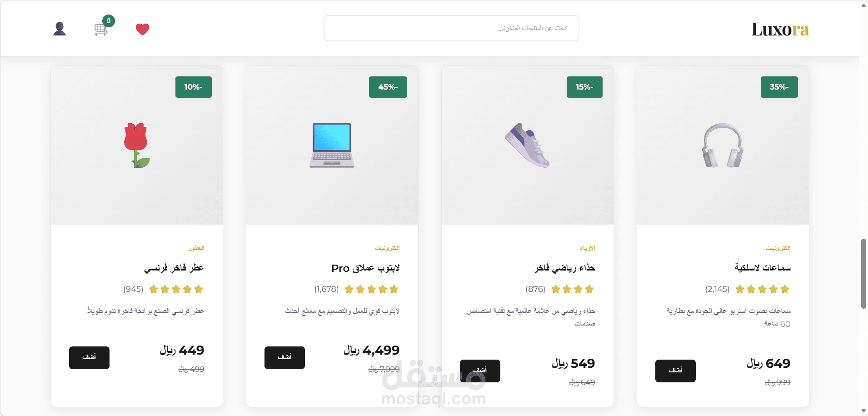Screen dimensions: 868x416
Task: Add the 4,499 riyal laptop to cart
Action: 284,358
